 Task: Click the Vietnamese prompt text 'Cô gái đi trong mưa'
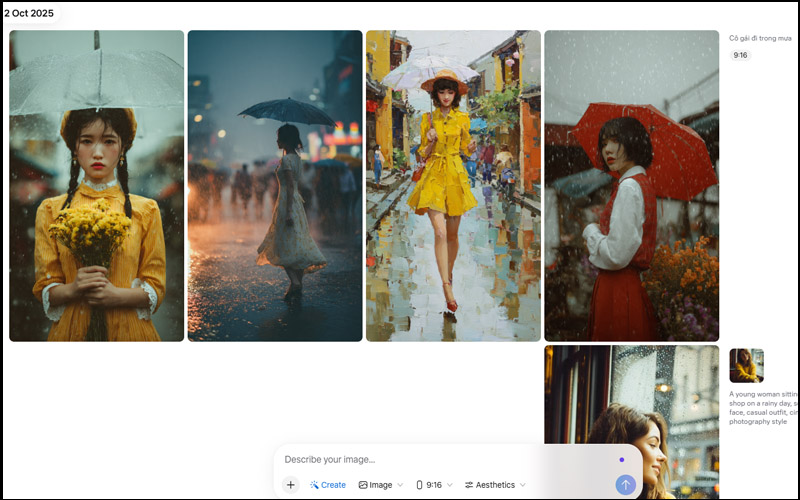pyautogui.click(x=761, y=38)
